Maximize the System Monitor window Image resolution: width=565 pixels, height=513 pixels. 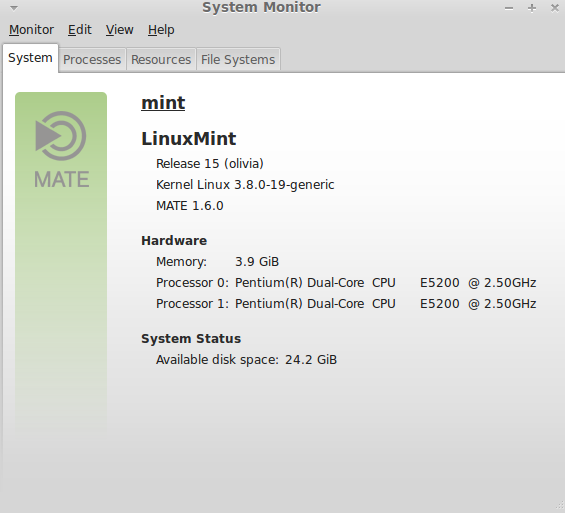(x=532, y=8)
